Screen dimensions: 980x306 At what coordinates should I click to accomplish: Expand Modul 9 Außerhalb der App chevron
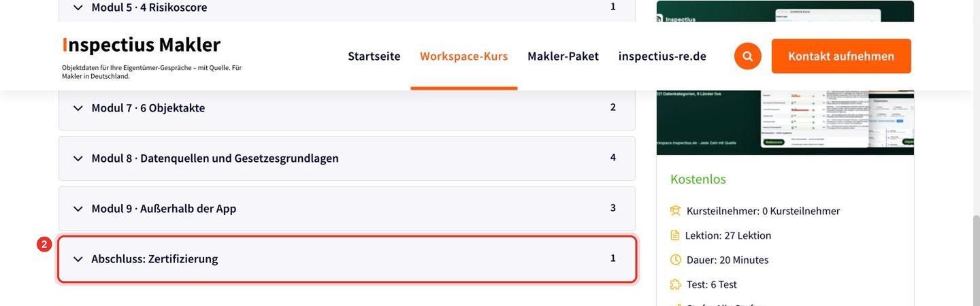tap(78, 209)
